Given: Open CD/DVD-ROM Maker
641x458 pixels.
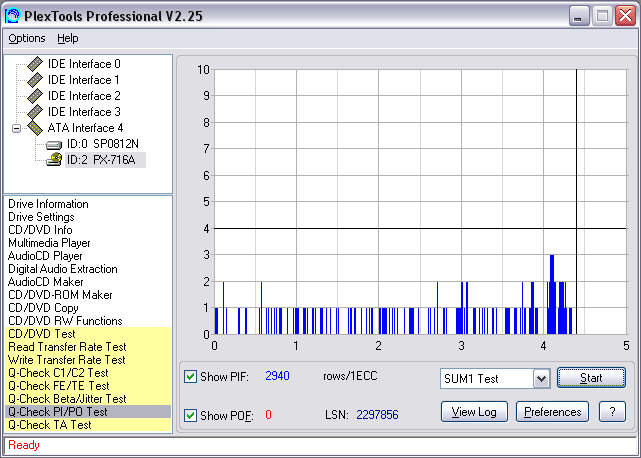Looking at the screenshot, I should [60, 295].
